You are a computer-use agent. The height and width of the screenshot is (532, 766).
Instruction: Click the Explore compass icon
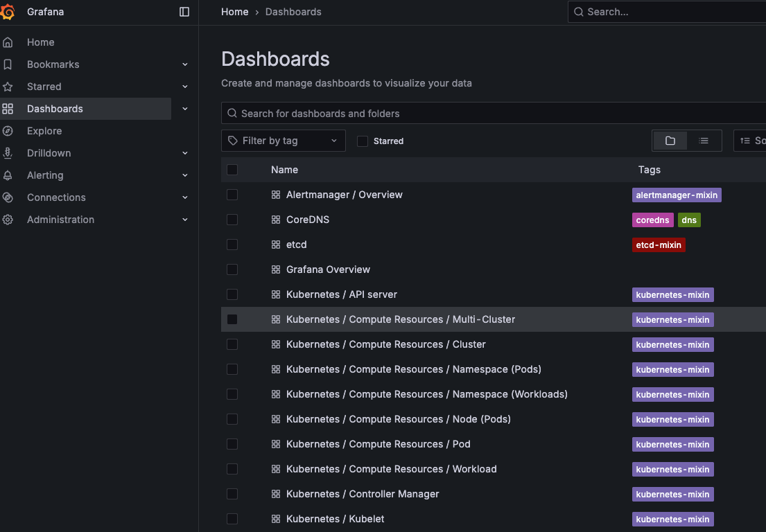click(x=8, y=131)
